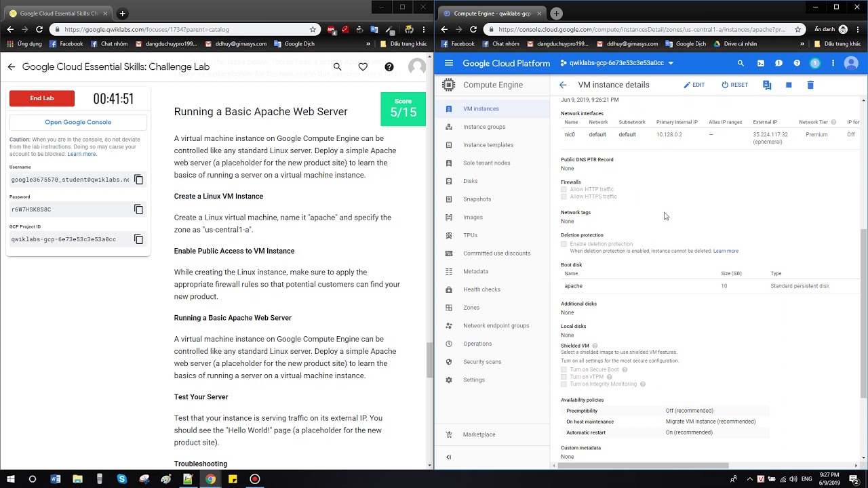Open the qwiklabs-gcp project selector dropdown
868x488 pixels.
pos(617,63)
